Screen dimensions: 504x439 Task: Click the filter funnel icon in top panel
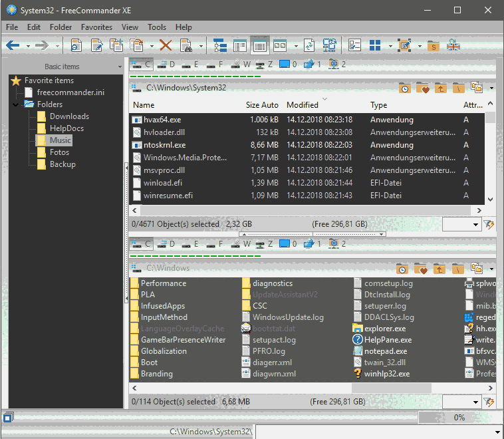point(490,225)
